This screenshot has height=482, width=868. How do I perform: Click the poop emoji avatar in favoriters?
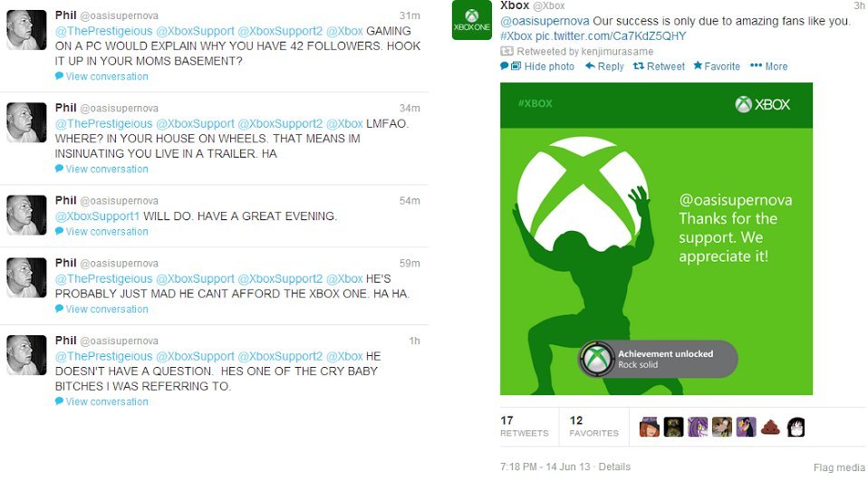pos(770,427)
